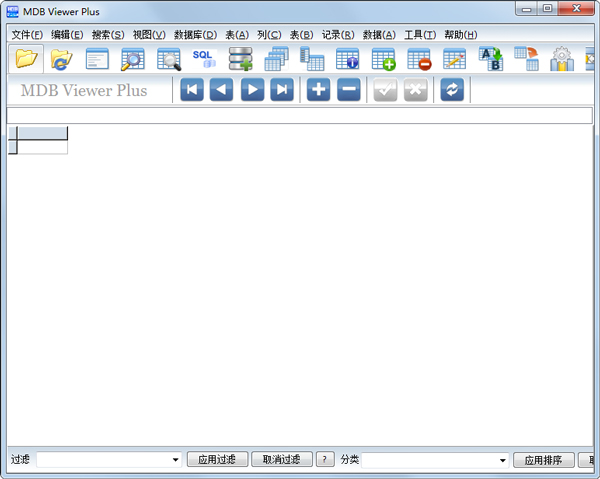
Task: Open the 记录(R) menu
Action: tap(338, 35)
